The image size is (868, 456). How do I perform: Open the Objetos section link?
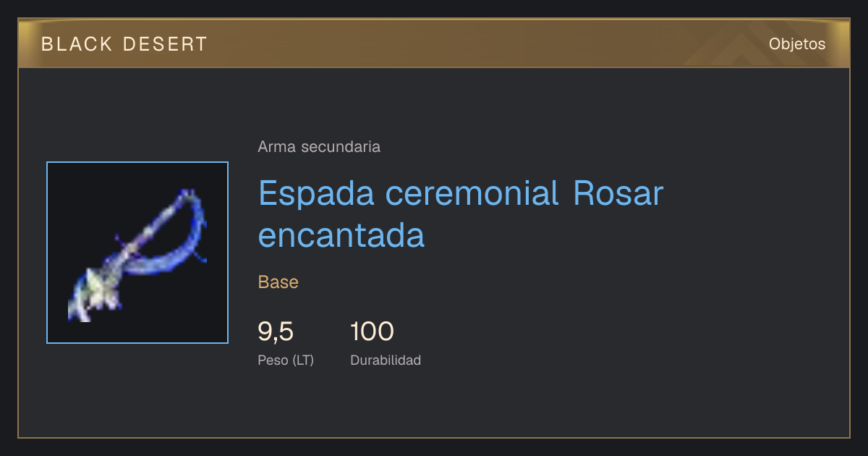pos(797,44)
